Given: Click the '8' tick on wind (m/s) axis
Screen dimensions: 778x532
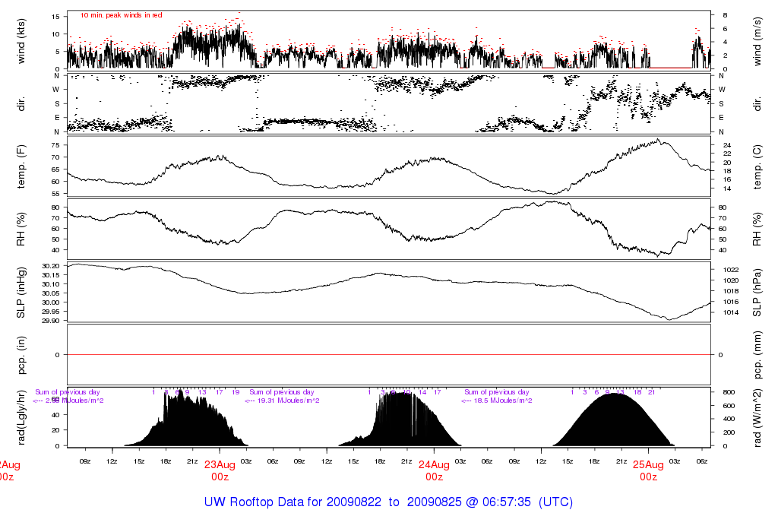Looking at the screenshot, I should (x=725, y=15).
